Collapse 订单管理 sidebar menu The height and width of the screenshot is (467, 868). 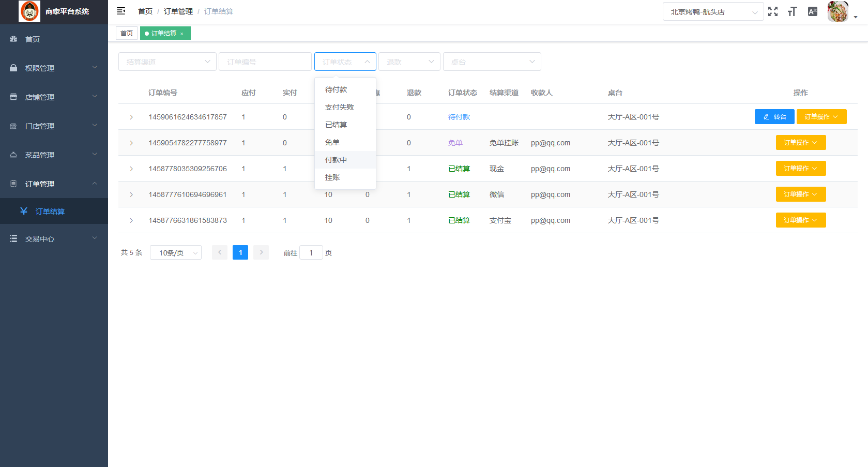[54, 184]
